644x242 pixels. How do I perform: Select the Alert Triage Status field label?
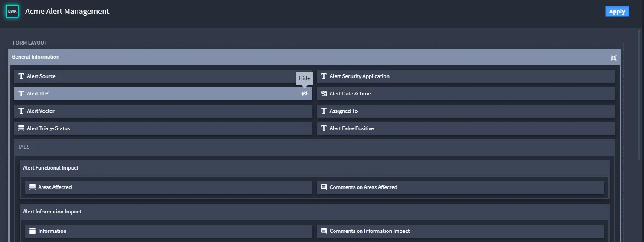(49, 128)
